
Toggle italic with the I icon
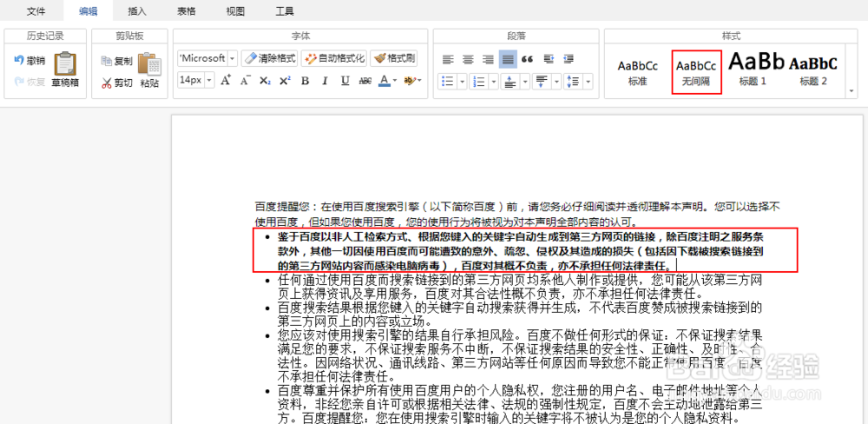coord(325,80)
